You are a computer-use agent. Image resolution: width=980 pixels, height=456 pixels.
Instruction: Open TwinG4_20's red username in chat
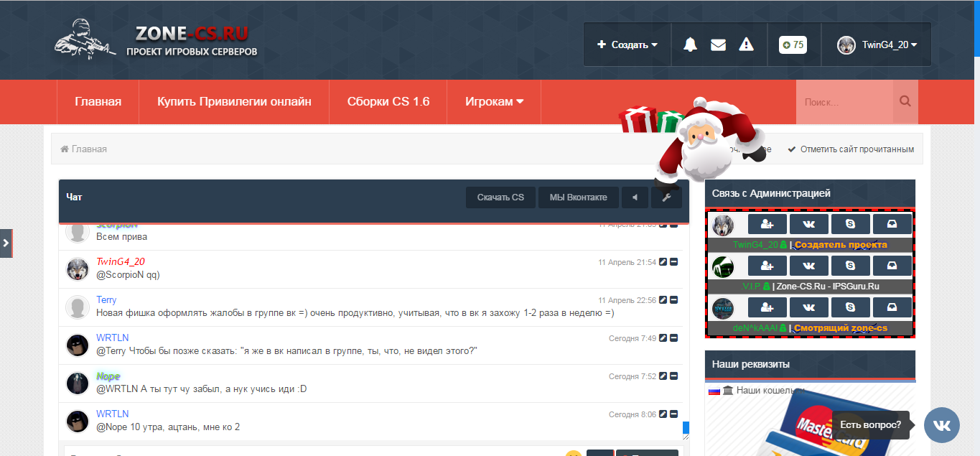click(x=121, y=261)
